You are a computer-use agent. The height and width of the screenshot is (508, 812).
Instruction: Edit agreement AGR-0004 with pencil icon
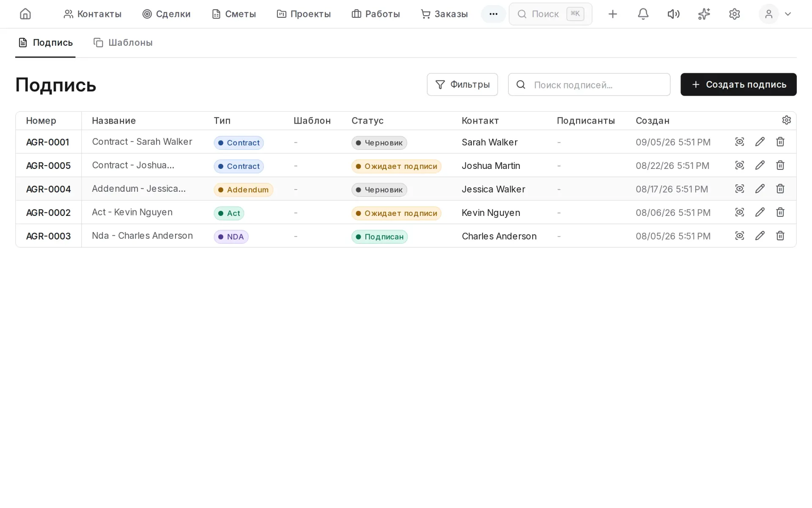[x=760, y=189]
